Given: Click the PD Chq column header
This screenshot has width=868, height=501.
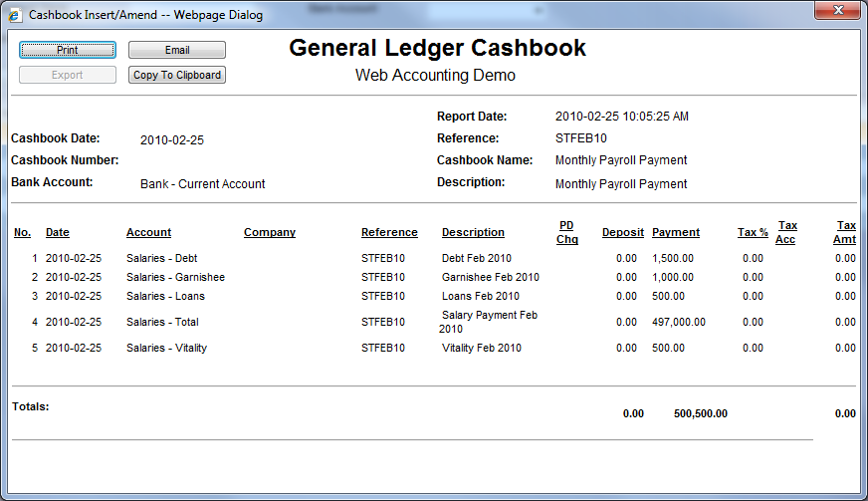Looking at the screenshot, I should [566, 232].
